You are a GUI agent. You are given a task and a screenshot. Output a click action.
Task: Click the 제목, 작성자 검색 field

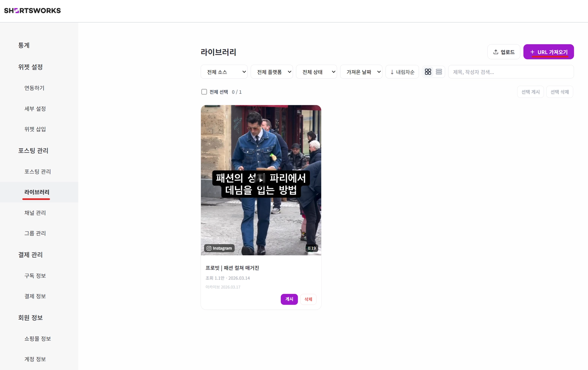point(510,72)
